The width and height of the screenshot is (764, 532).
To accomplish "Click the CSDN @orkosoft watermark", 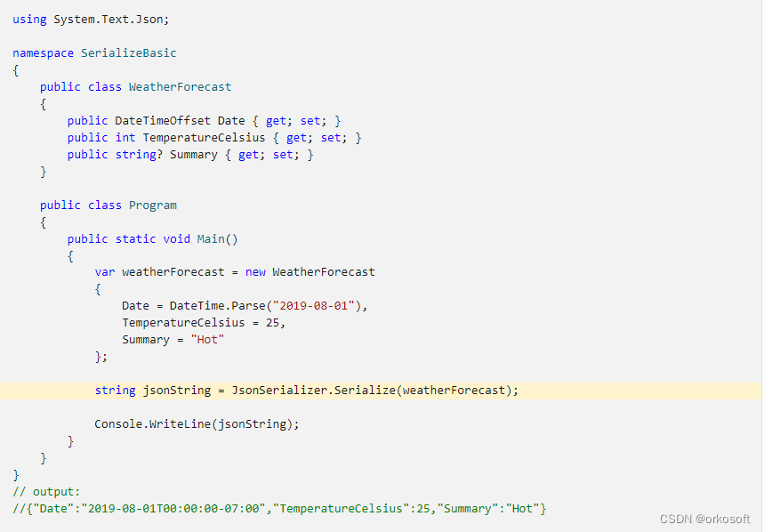I will (704, 520).
